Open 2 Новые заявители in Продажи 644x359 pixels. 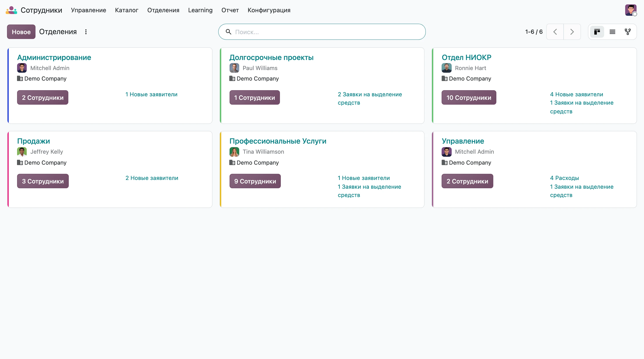click(152, 178)
